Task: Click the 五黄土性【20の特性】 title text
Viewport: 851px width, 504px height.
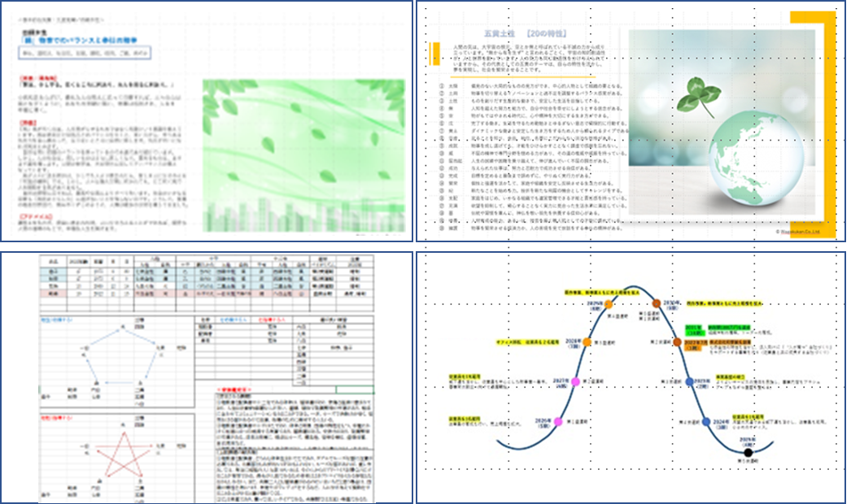Action: [x=526, y=33]
